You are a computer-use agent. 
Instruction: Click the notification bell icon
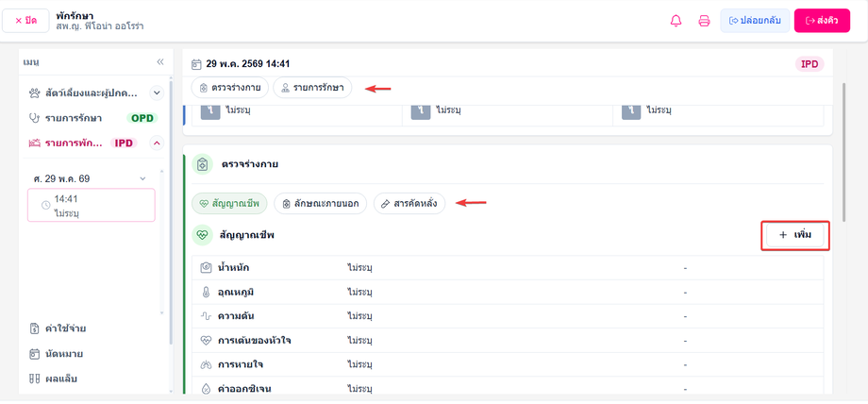676,21
